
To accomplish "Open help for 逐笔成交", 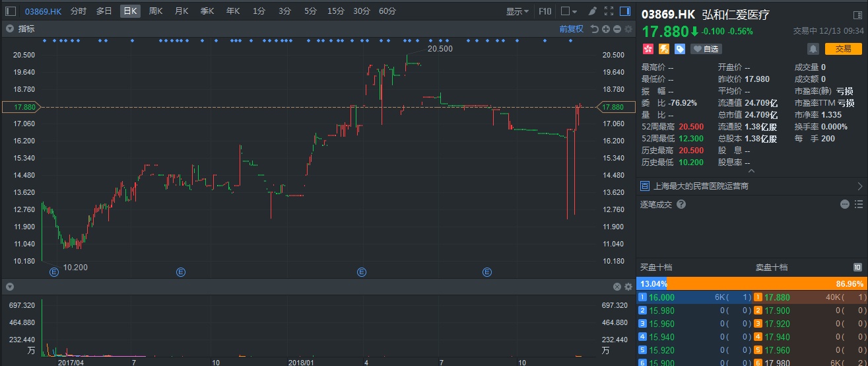I will 681,205.
